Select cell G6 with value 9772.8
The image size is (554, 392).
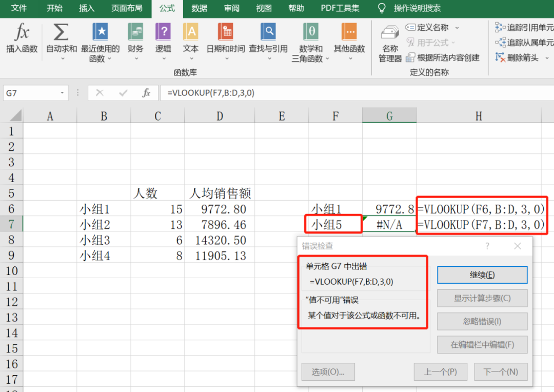pos(389,209)
